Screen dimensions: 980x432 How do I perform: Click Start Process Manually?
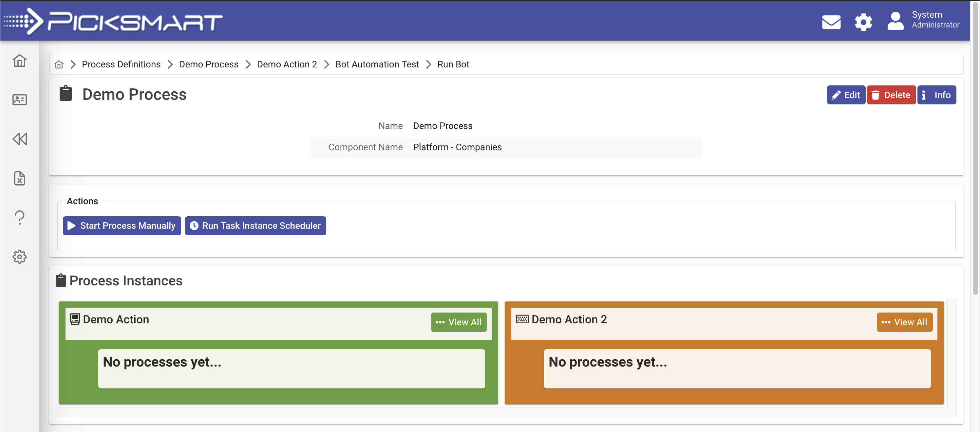click(122, 226)
